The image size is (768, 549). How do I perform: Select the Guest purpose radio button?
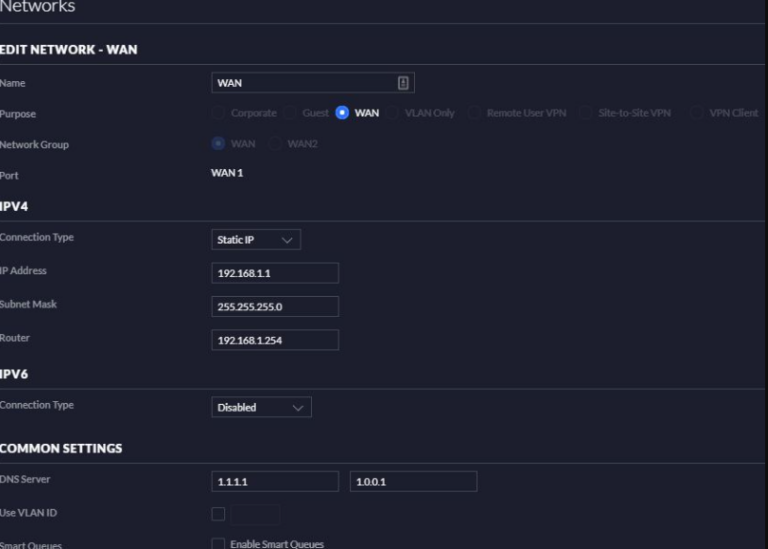(290, 113)
